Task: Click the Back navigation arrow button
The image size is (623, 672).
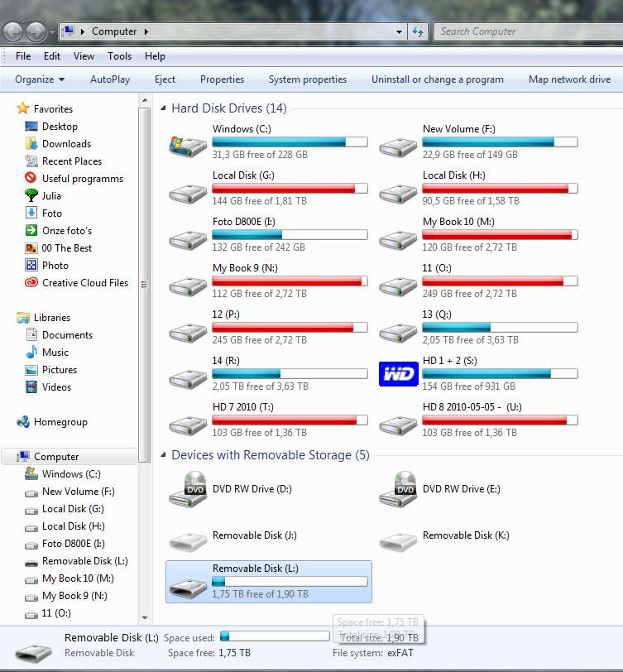Action: coord(12,31)
